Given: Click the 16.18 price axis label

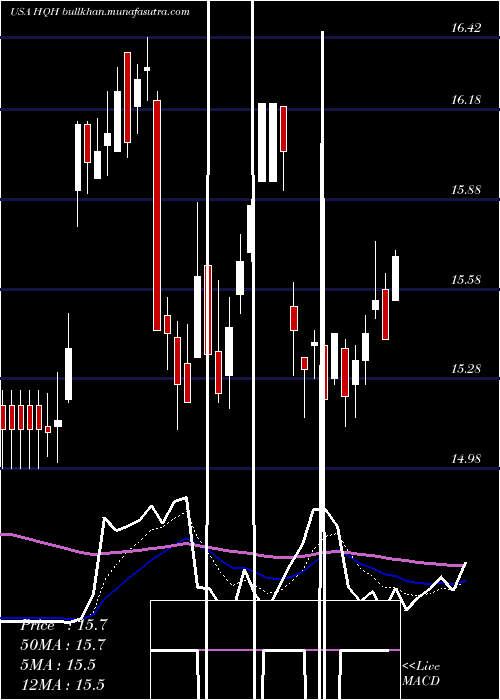Looking at the screenshot, I should click(467, 99).
